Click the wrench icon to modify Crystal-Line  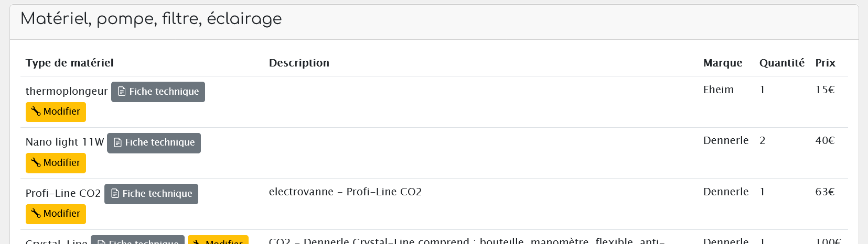[198, 242]
